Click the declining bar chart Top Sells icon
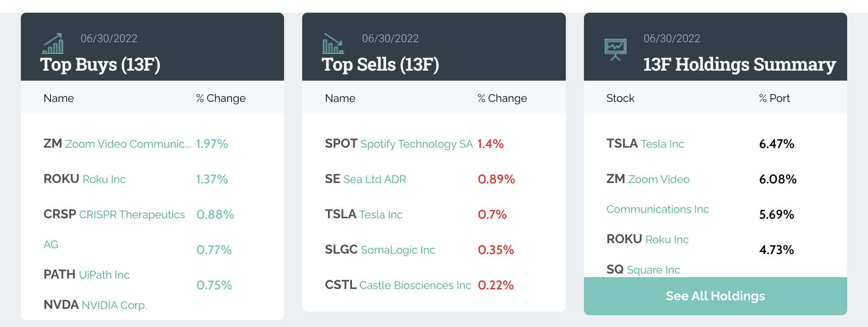868x327 pixels. click(333, 44)
